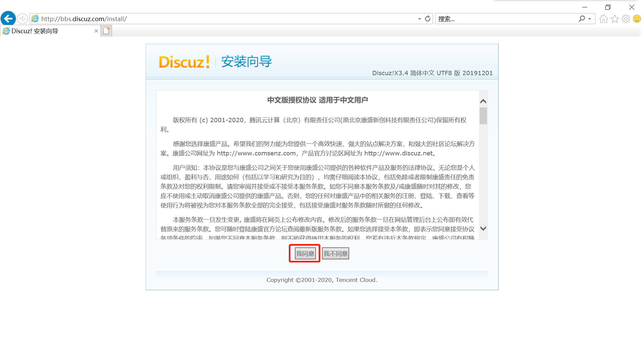
Task: Click the http://www.comsenz.com text
Action: click(256, 153)
